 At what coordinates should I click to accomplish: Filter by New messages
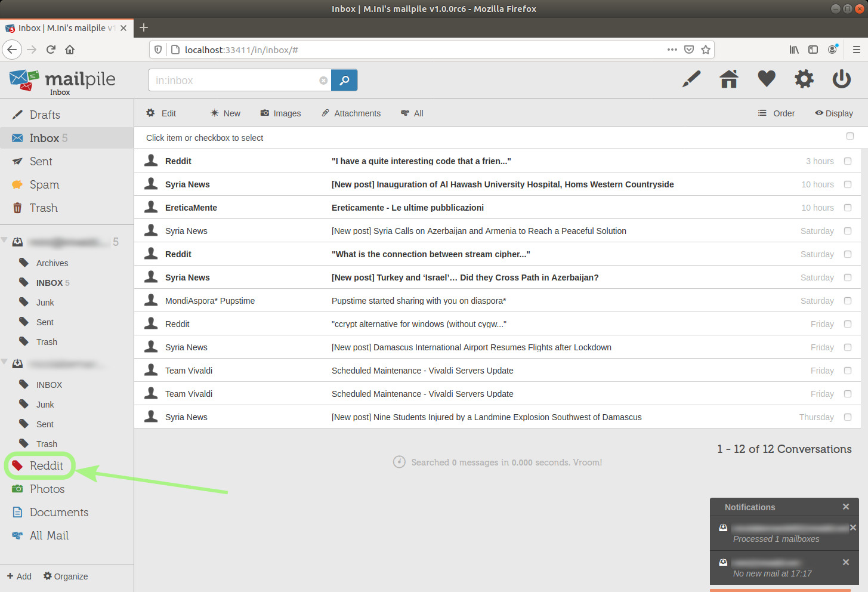[225, 113]
